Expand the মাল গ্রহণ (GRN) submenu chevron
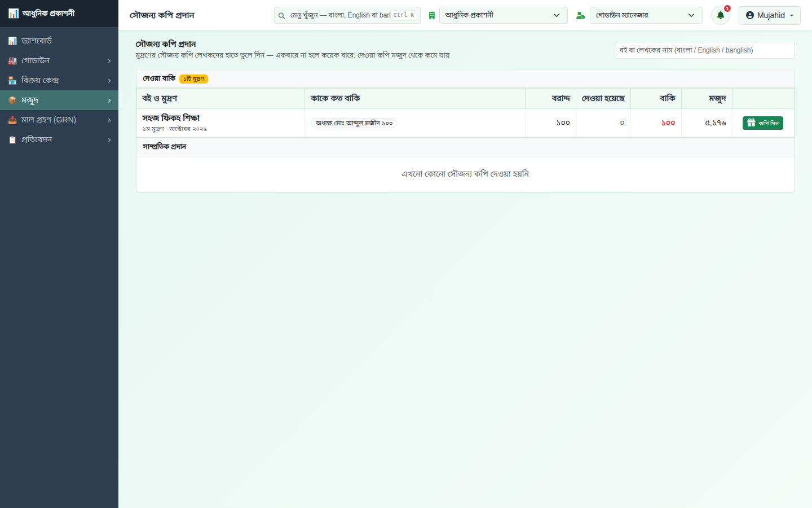The image size is (812, 508). 109,120
